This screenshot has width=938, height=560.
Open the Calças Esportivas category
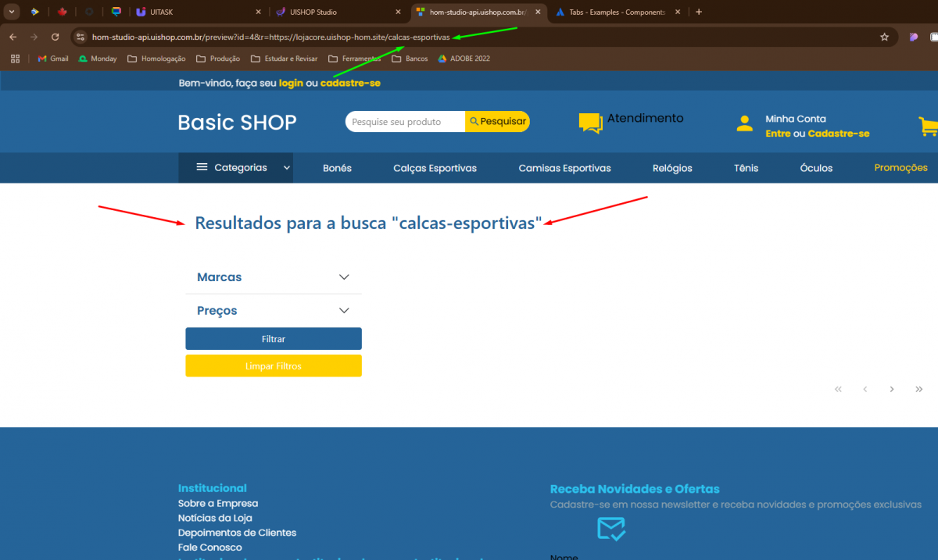[435, 168]
